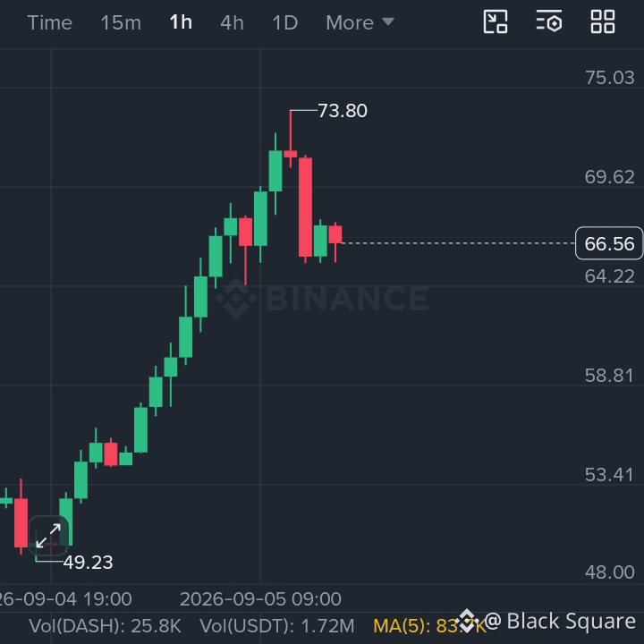Select the 1h interval

tap(181, 22)
